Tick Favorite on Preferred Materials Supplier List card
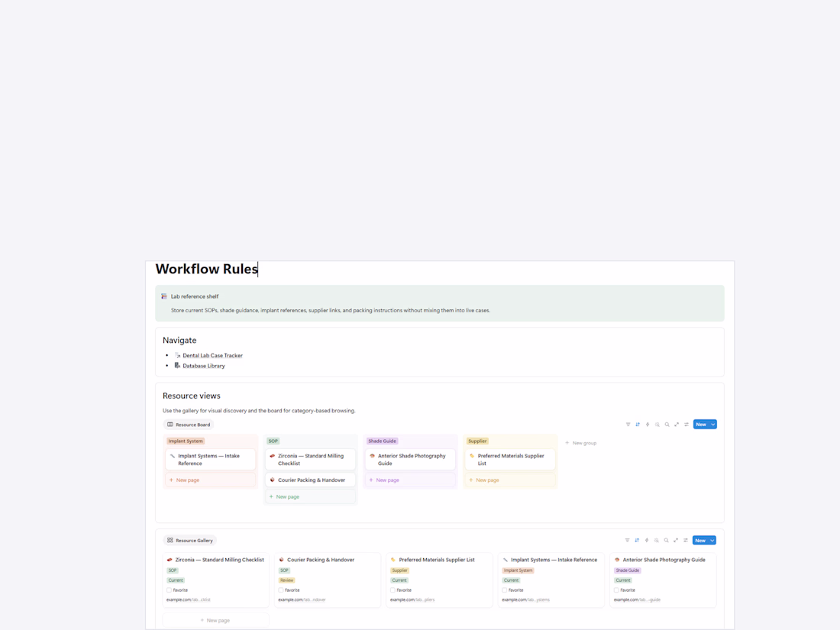 [393, 590]
